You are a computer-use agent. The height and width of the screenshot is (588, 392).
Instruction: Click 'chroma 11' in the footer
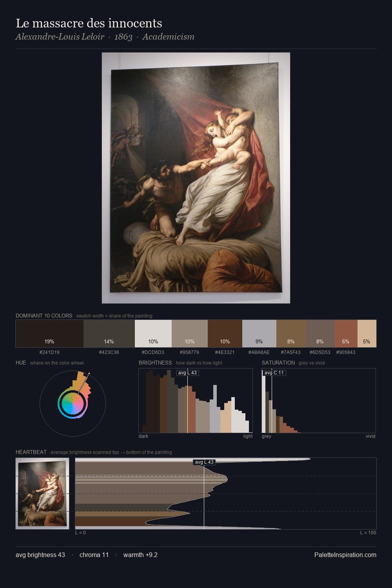click(x=94, y=555)
